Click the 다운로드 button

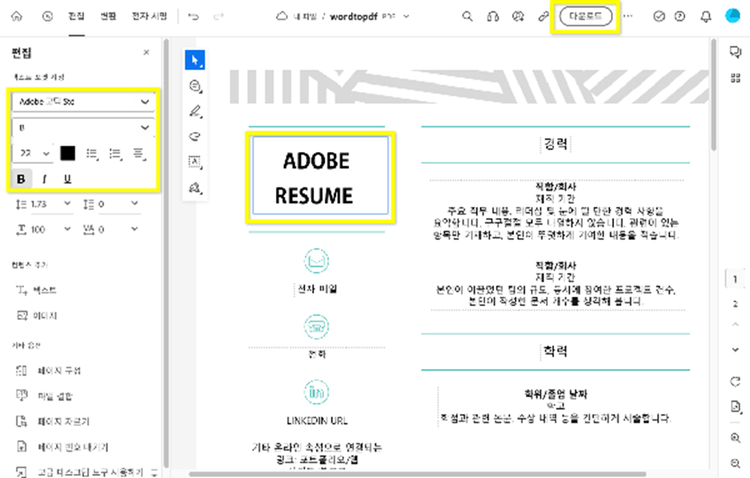585,16
